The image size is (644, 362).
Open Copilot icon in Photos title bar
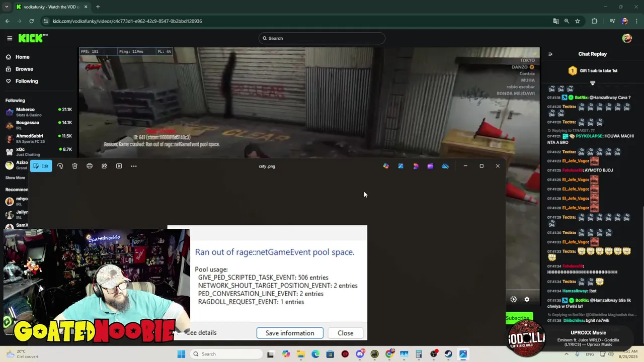click(386, 166)
